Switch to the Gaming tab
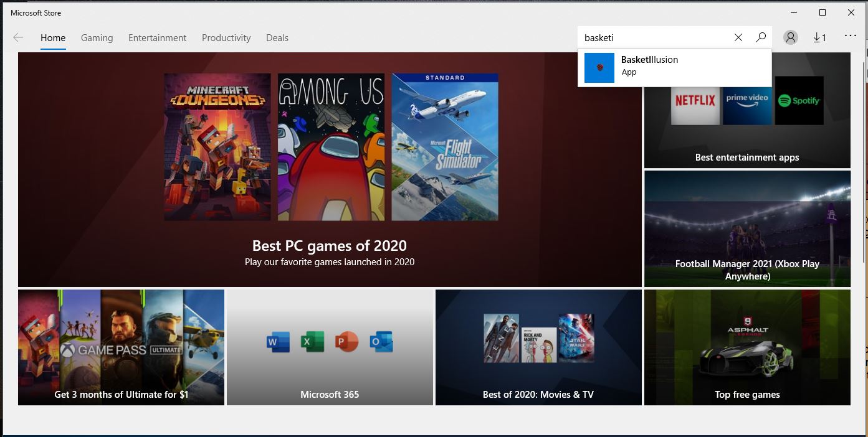The image size is (868, 437). tap(97, 38)
